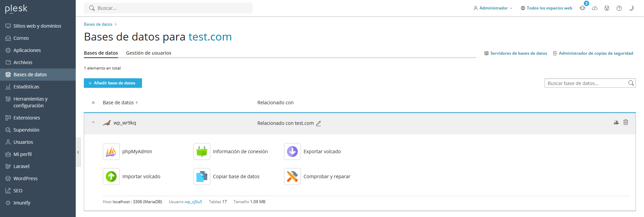The height and width of the screenshot is (217, 644).
Task: Collapse the left sidebar panel handle
Action: pos(78,152)
